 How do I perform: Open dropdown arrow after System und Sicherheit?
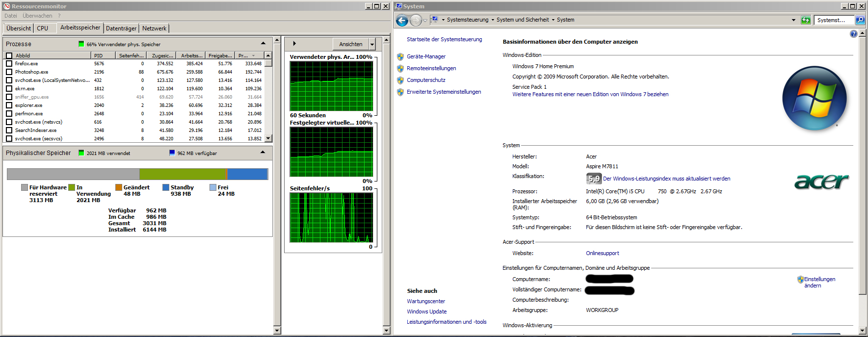pos(553,20)
